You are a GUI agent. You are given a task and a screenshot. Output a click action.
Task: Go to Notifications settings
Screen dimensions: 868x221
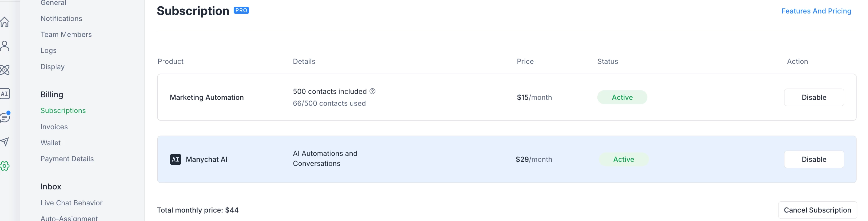pyautogui.click(x=61, y=18)
